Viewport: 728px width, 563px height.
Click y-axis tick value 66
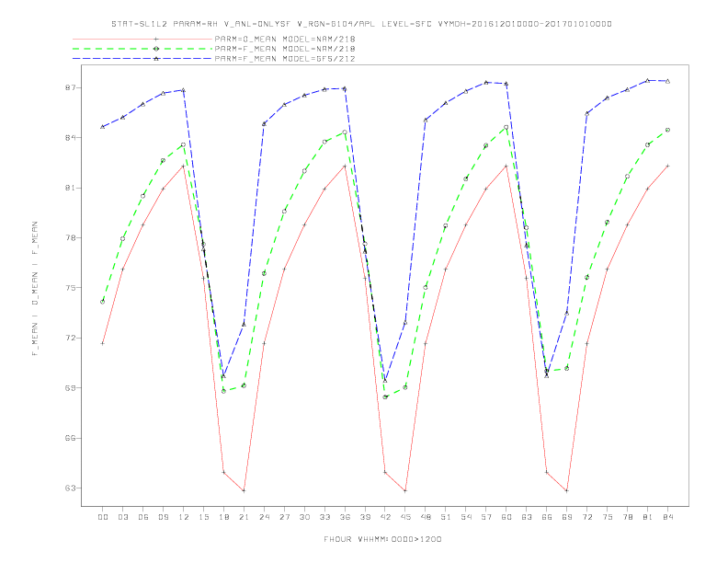coord(70,438)
